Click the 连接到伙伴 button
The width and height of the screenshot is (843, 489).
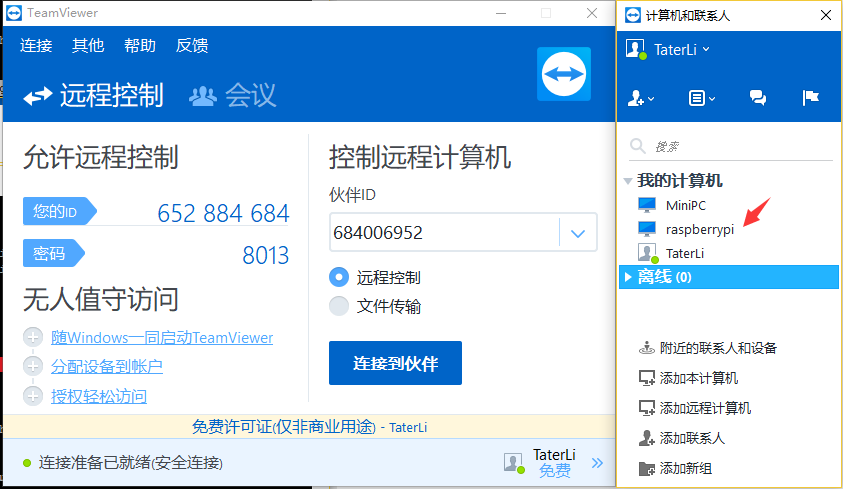click(395, 363)
